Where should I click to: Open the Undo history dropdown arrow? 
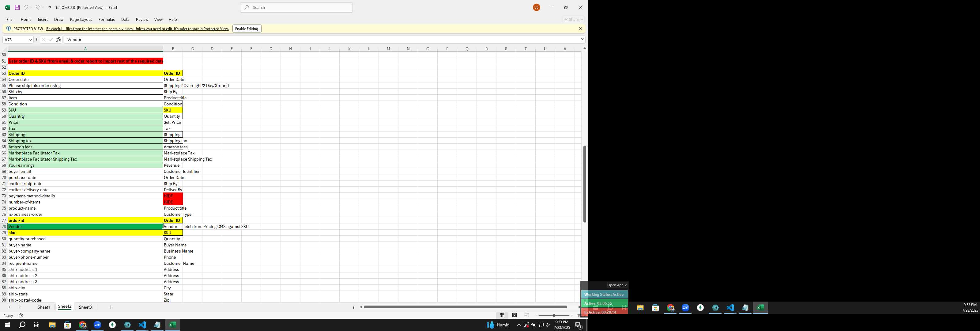tap(31, 8)
